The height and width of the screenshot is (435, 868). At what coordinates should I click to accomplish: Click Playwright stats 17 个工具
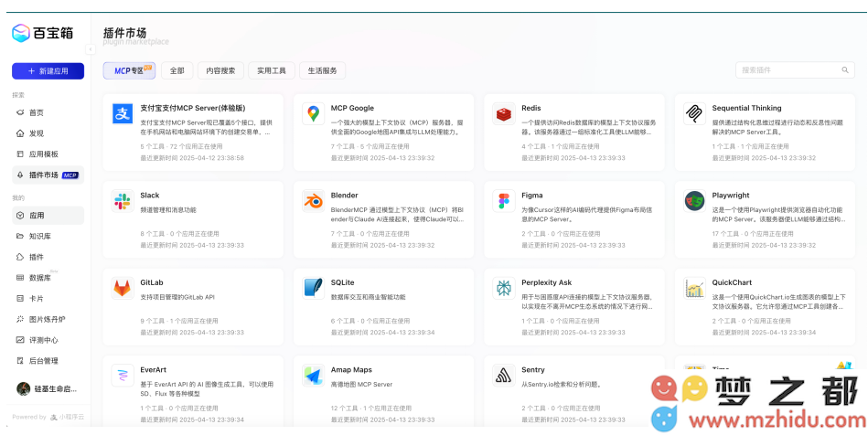725,234
